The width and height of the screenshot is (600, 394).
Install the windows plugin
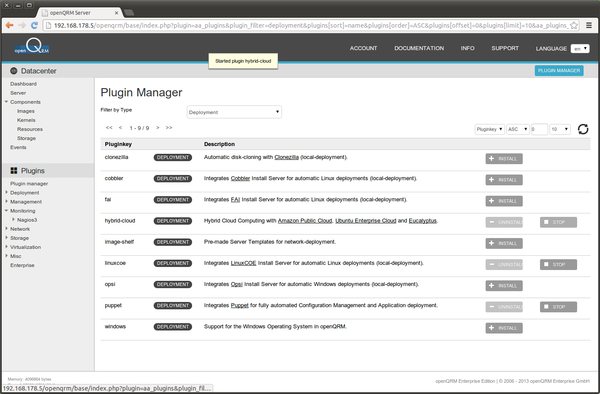tap(504, 328)
